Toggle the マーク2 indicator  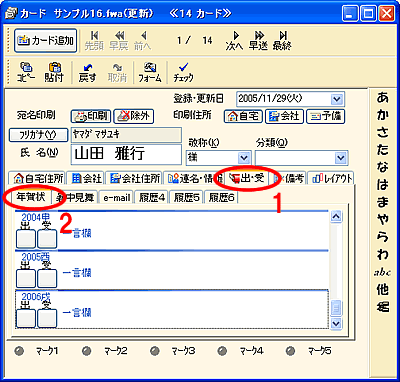[87, 351]
